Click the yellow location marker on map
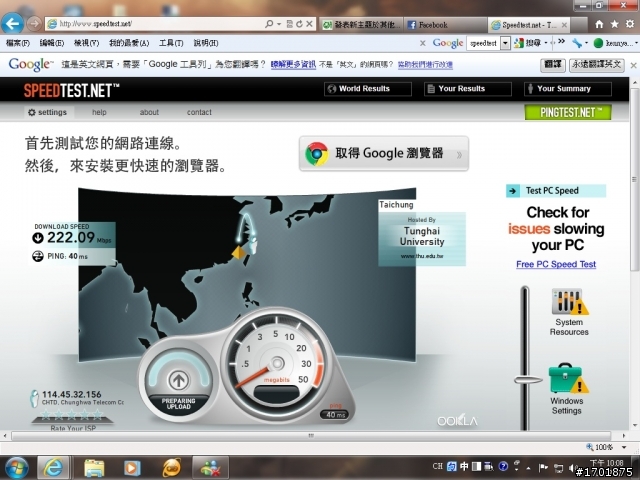 point(238,253)
